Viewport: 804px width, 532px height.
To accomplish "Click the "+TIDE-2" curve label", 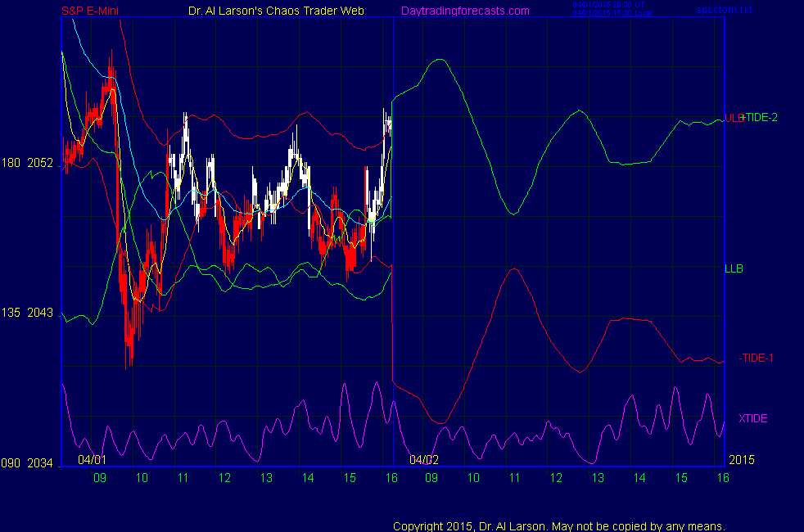I will click(760, 117).
